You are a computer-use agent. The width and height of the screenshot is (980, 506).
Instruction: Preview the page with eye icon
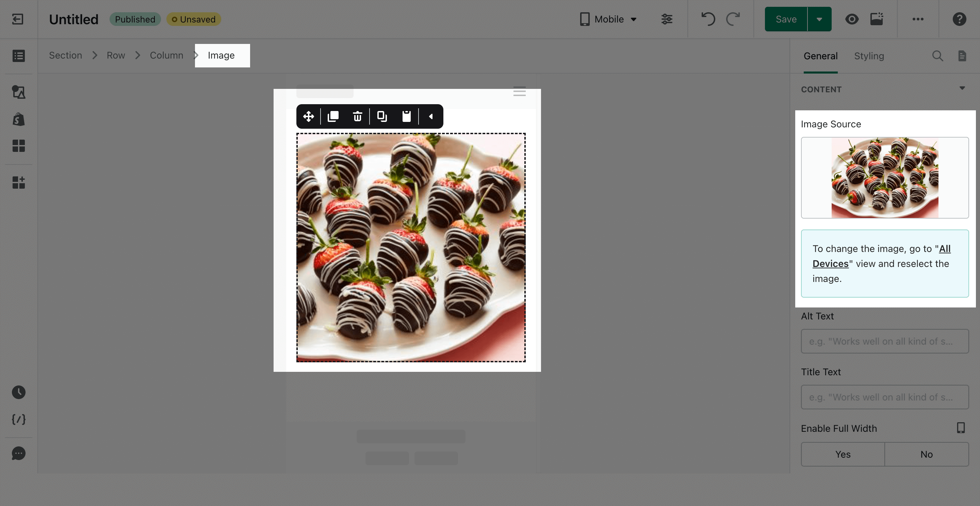[852, 19]
